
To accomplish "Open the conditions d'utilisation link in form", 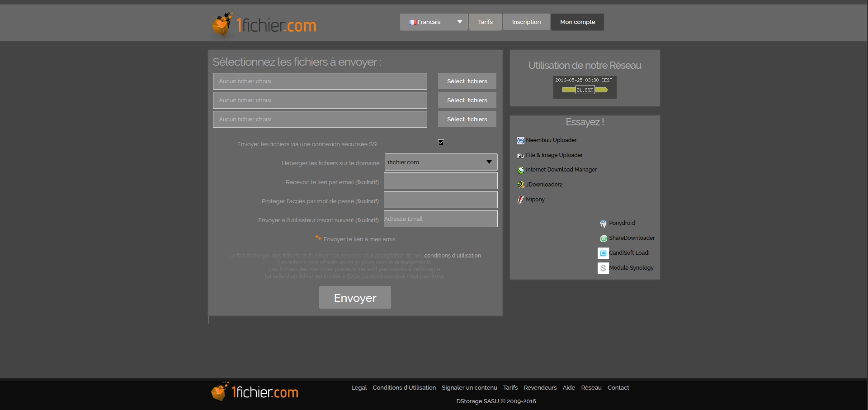I will click(453, 256).
